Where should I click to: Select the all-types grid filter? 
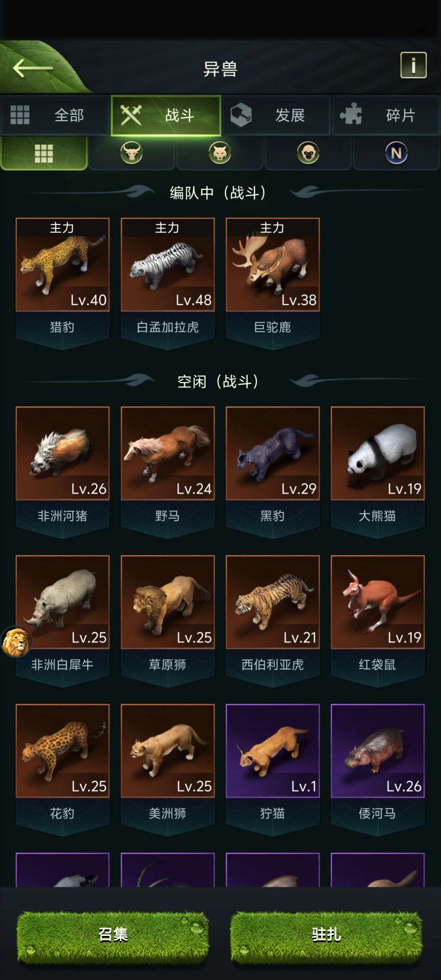(x=44, y=153)
